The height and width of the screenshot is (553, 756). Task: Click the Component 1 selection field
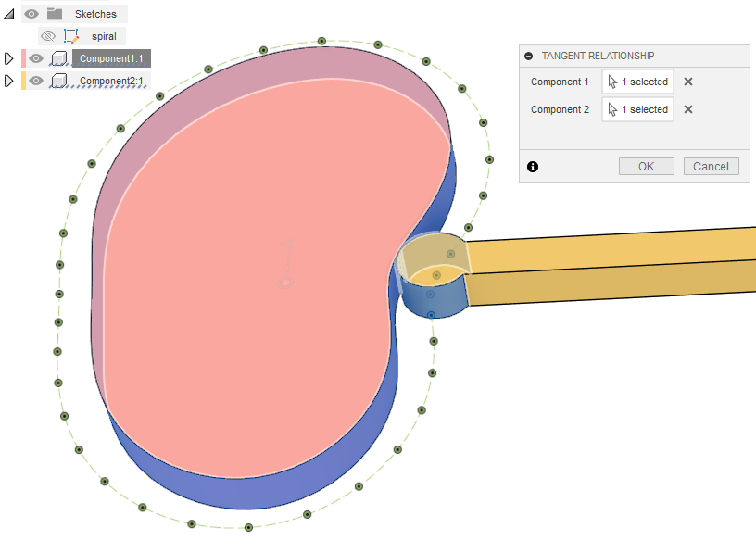[637, 82]
